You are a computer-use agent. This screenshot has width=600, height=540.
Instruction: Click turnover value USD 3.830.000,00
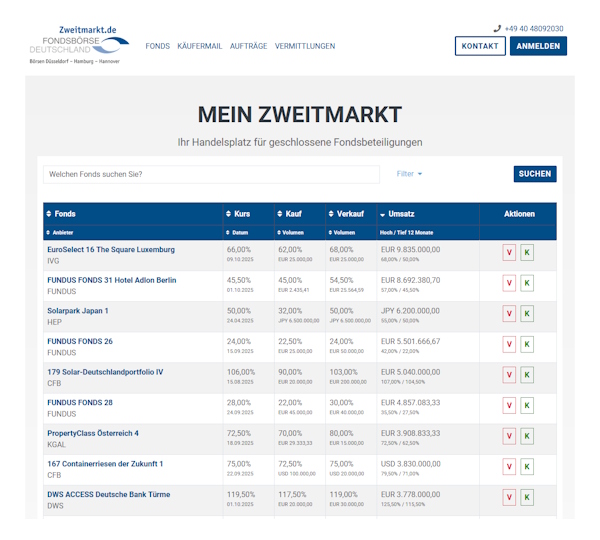411,464
